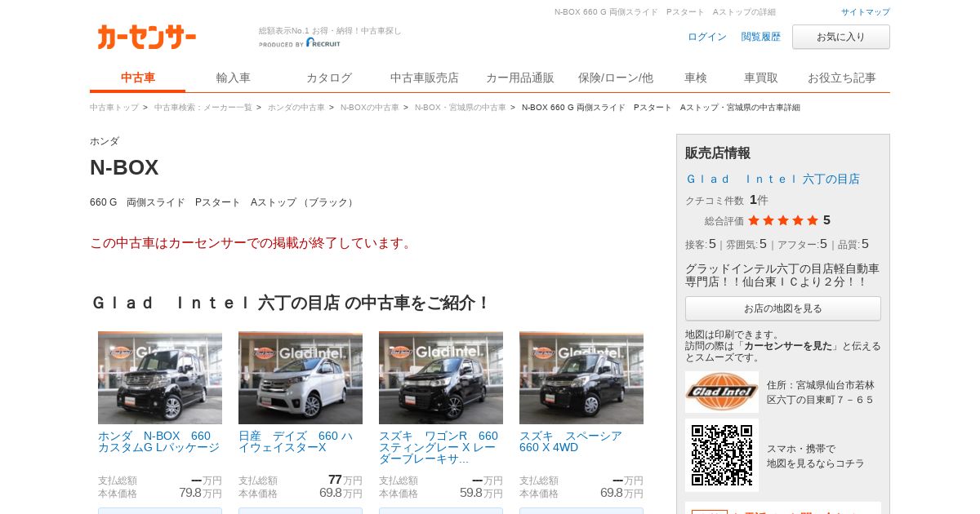Click 日産 デイズ 660 ハイウェイスターX link
The width and height of the screenshot is (980, 514).
pos(296,441)
